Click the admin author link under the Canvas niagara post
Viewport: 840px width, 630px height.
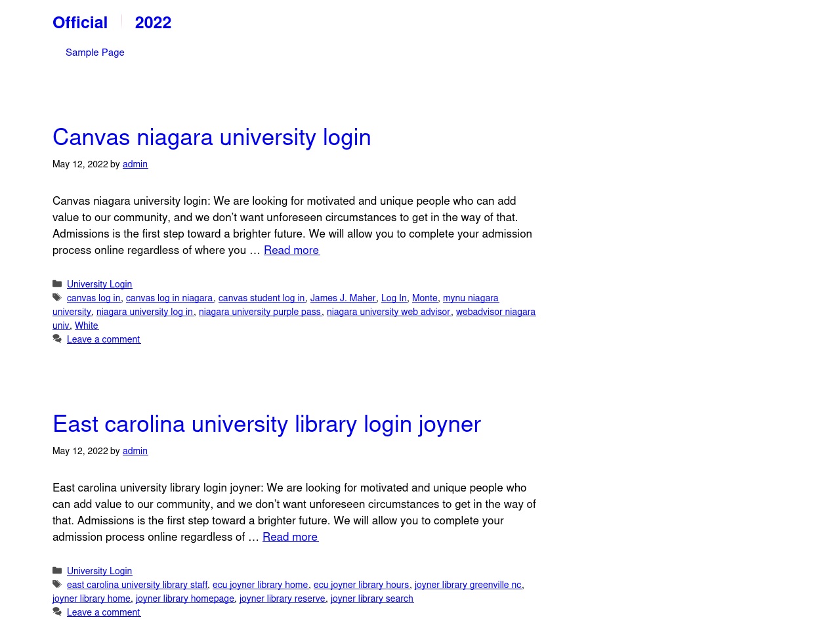tap(135, 164)
